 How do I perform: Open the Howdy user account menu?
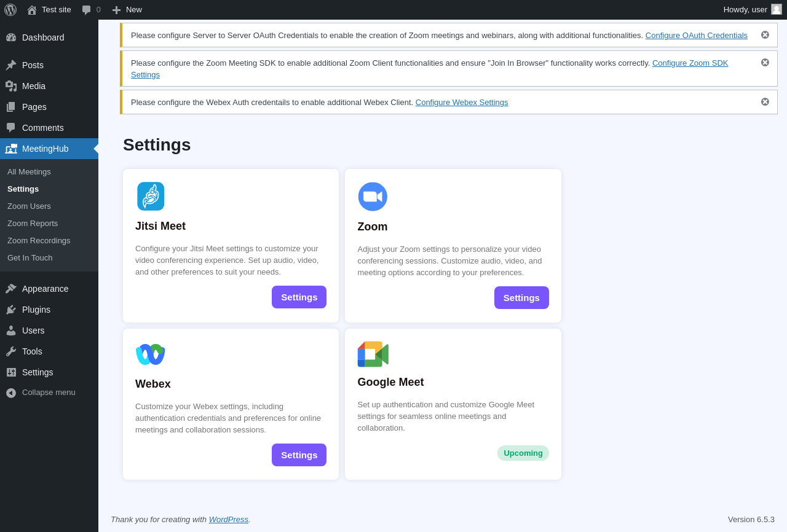(752, 10)
